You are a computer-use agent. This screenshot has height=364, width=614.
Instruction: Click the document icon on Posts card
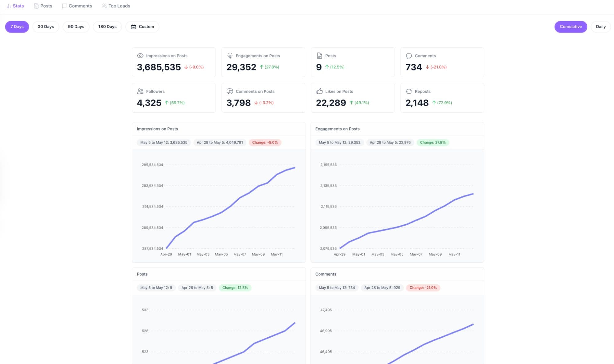[x=319, y=56]
